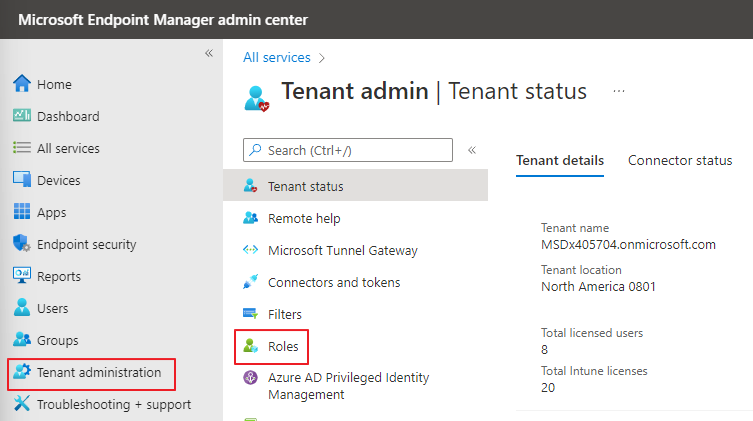The width and height of the screenshot is (753, 421).
Task: Click the Total licensed users value 8
Action: 544,349
